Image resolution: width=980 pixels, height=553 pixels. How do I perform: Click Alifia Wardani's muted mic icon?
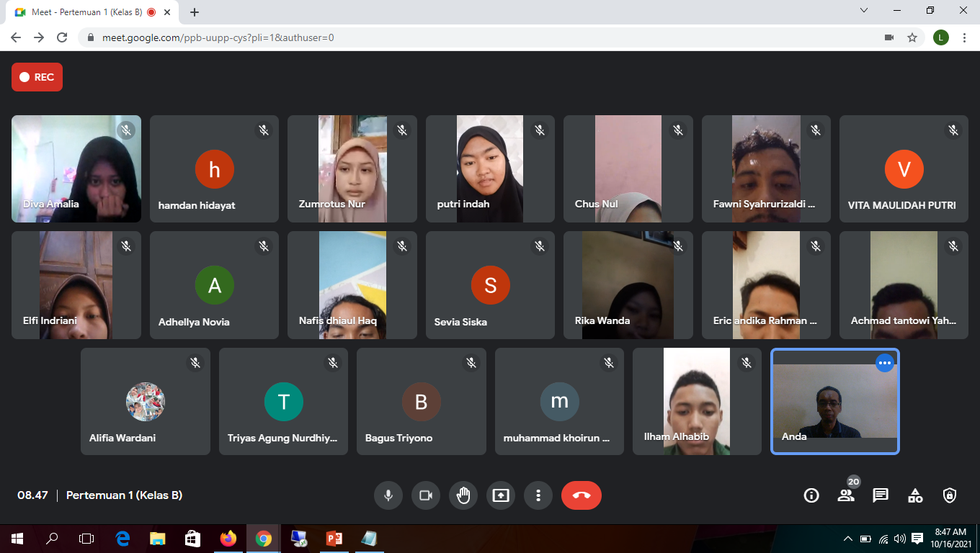pyautogui.click(x=195, y=363)
